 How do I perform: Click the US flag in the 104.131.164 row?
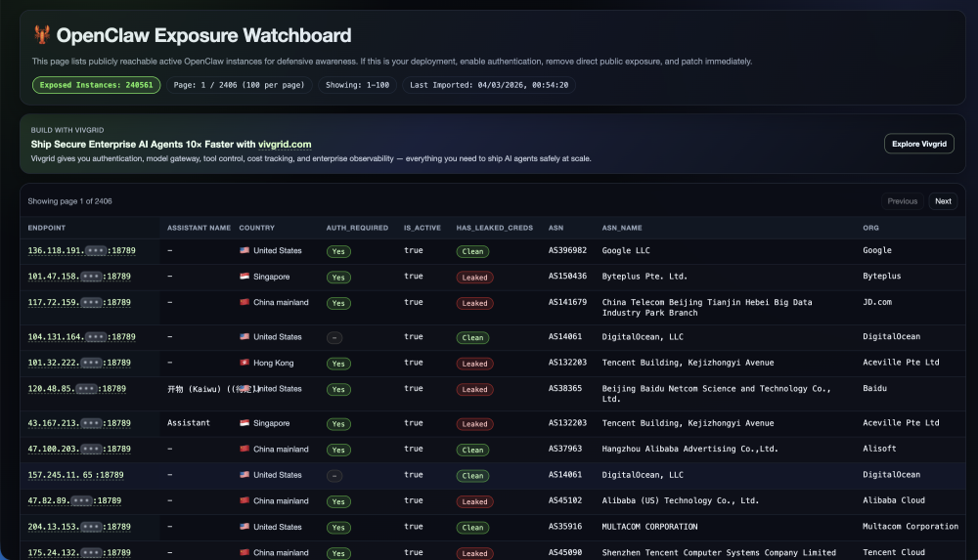244,336
